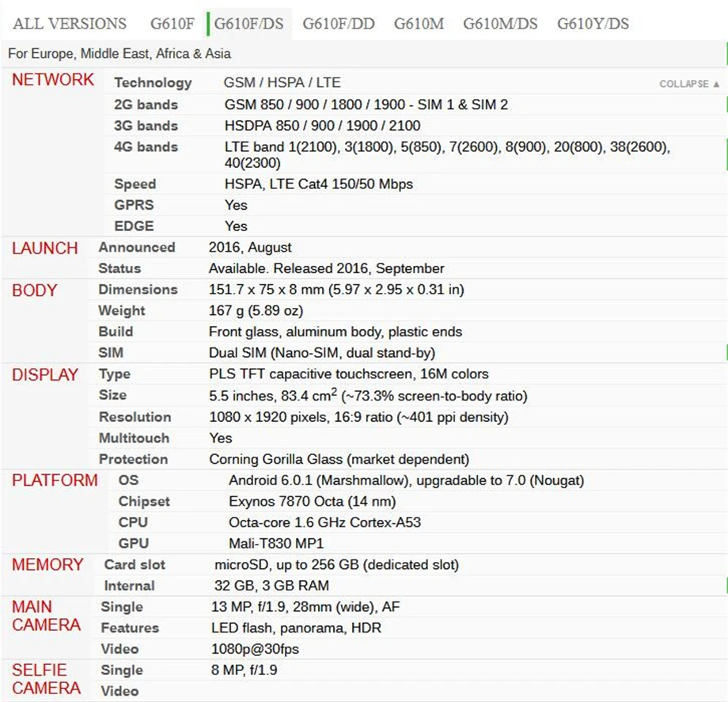Click the microSD, up to 256 GB value
The height and width of the screenshot is (702, 728).
coord(336,564)
